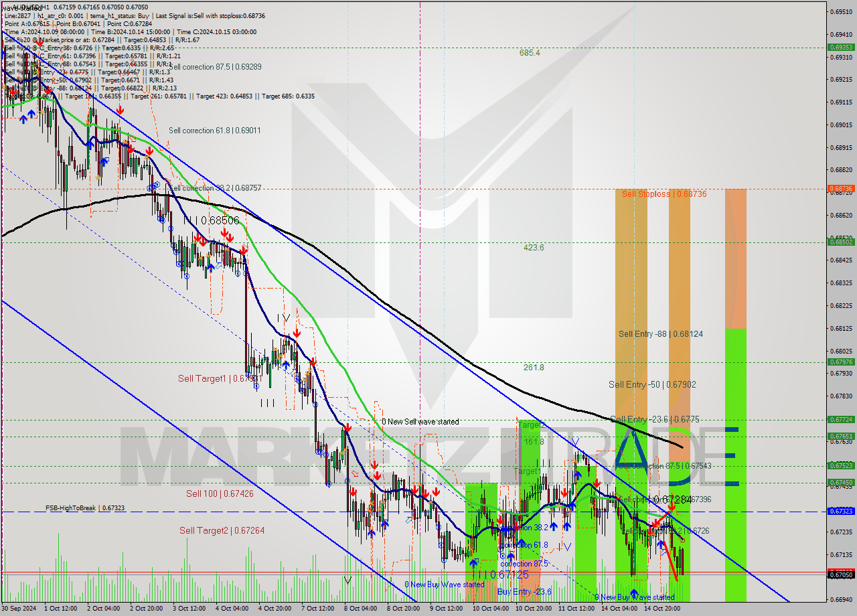Click the 7 Oct 12:00 time label
This screenshot has height=616, width=857.
click(318, 609)
